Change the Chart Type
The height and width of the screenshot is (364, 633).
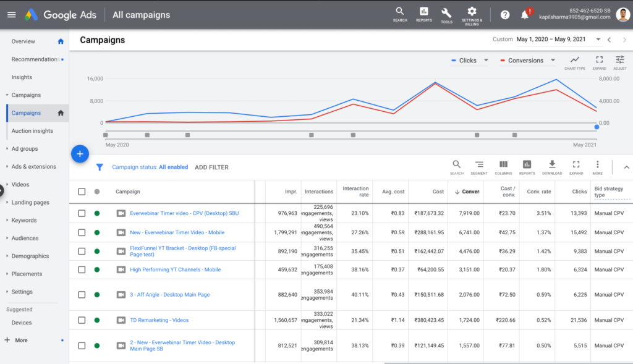574,62
